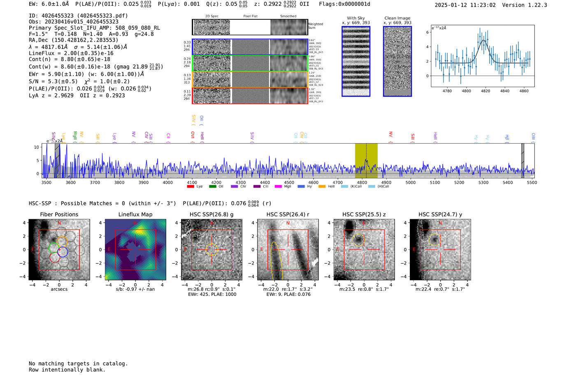The image size is (576, 392).
Task: Click the '2D Spec' column header
Action: click(x=212, y=16)
